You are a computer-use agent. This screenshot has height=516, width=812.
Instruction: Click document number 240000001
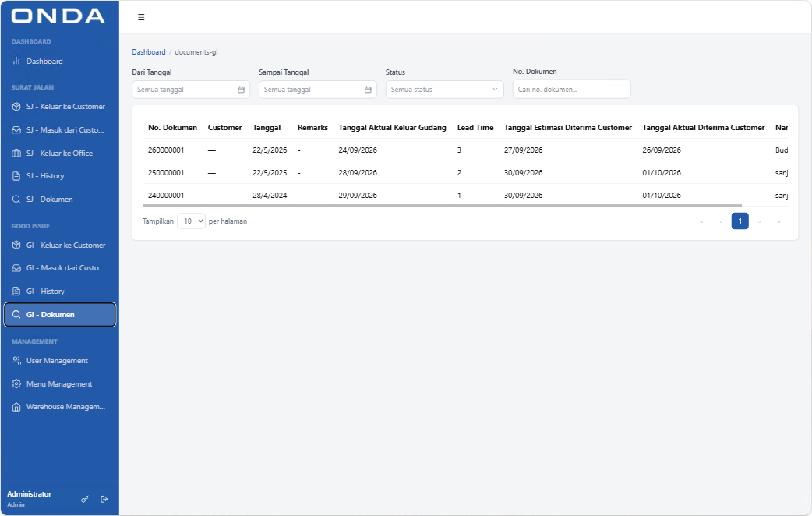166,196
